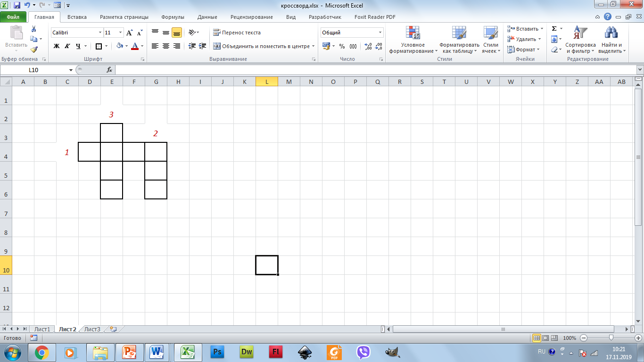
Task: Click the Fill down arrow icon
Action: (554, 39)
